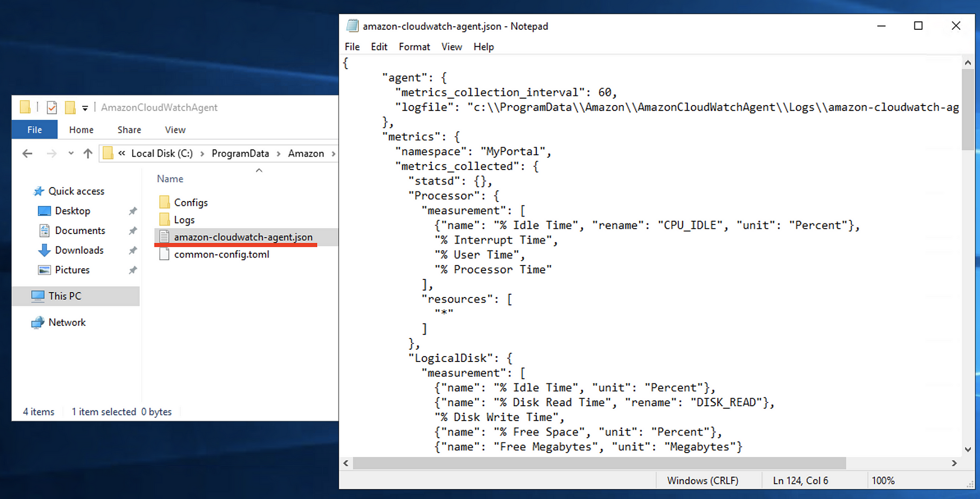This screenshot has width=980, height=499.
Task: Open Desktop in navigation pane
Action: tap(73, 211)
